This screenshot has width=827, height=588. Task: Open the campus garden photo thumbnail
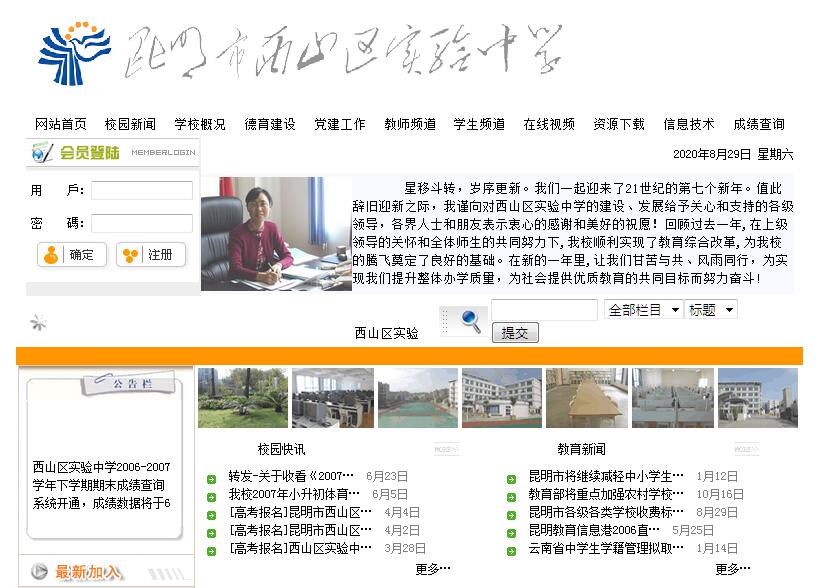(243, 398)
